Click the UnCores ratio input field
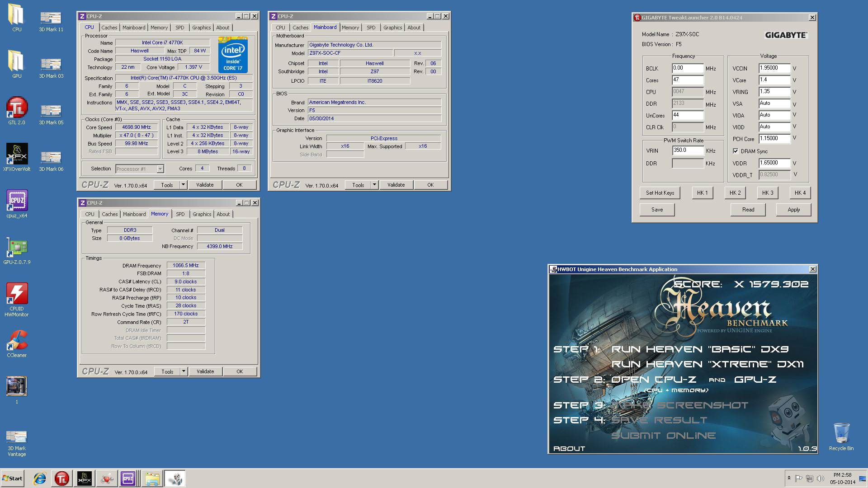This screenshot has height=488, width=868. click(688, 115)
